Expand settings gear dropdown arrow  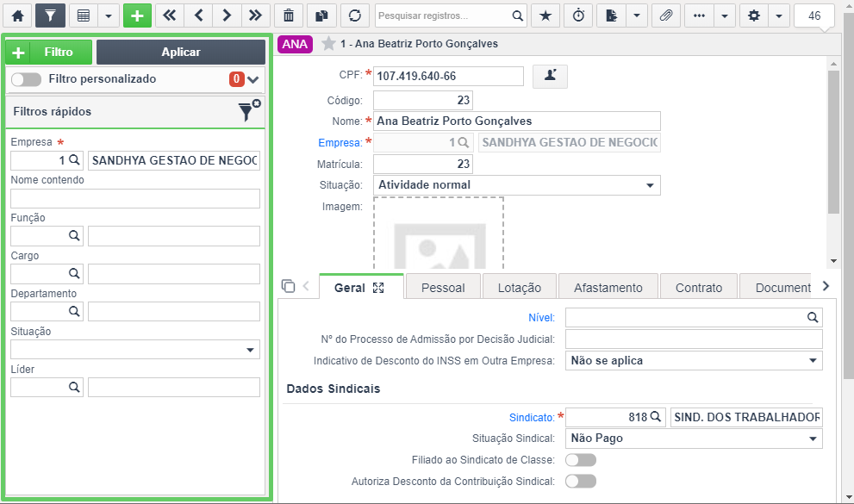(x=779, y=16)
